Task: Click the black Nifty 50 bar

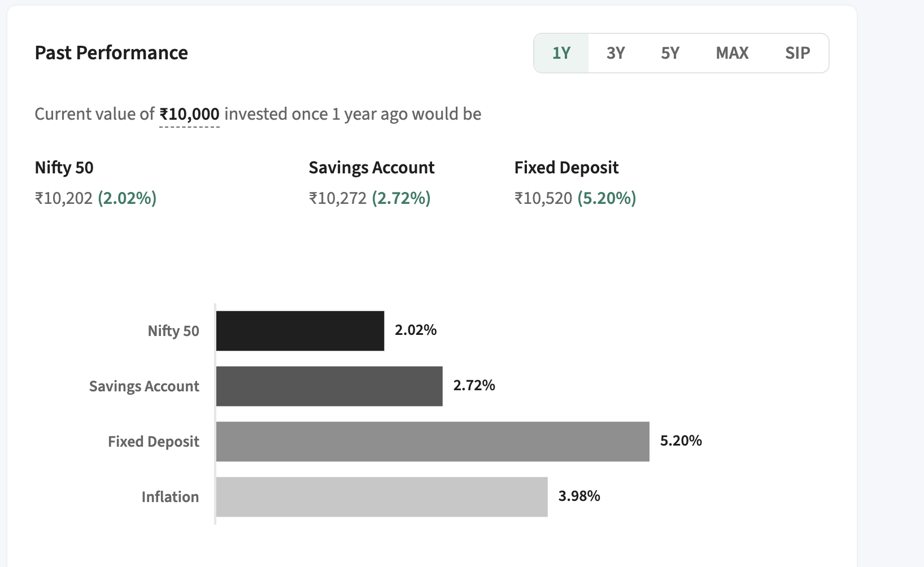Action: coord(300,331)
